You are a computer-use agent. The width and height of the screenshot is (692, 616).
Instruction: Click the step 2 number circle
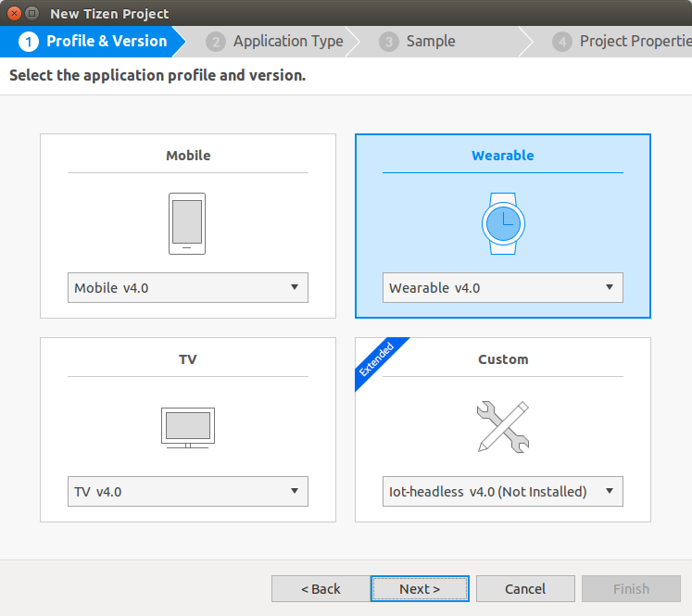tap(216, 42)
